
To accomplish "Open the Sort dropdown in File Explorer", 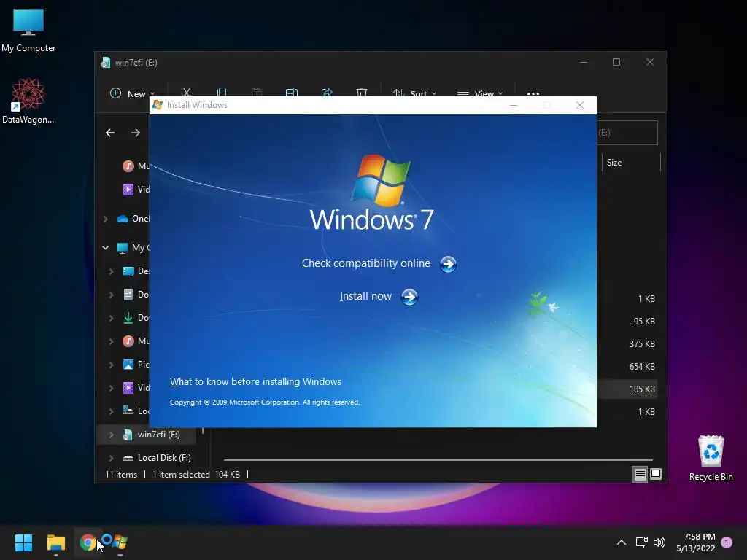I will click(x=414, y=93).
